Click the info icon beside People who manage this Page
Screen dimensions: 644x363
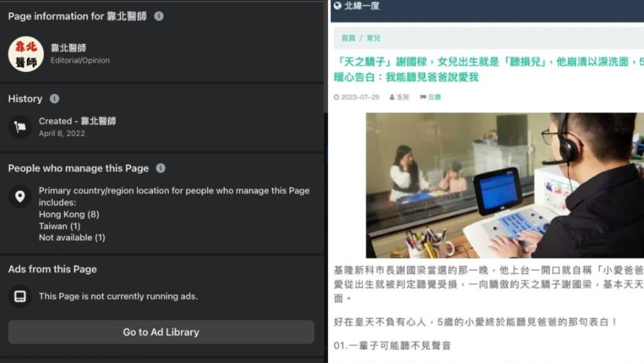point(160,168)
